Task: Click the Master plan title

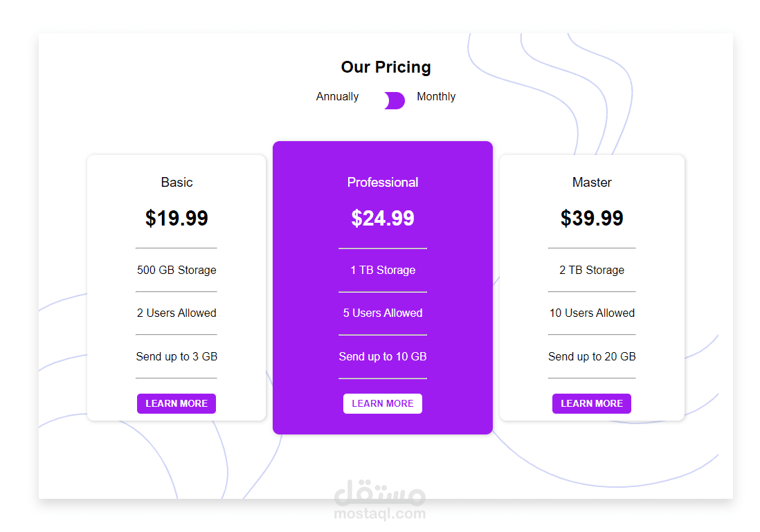Action: [x=592, y=183]
